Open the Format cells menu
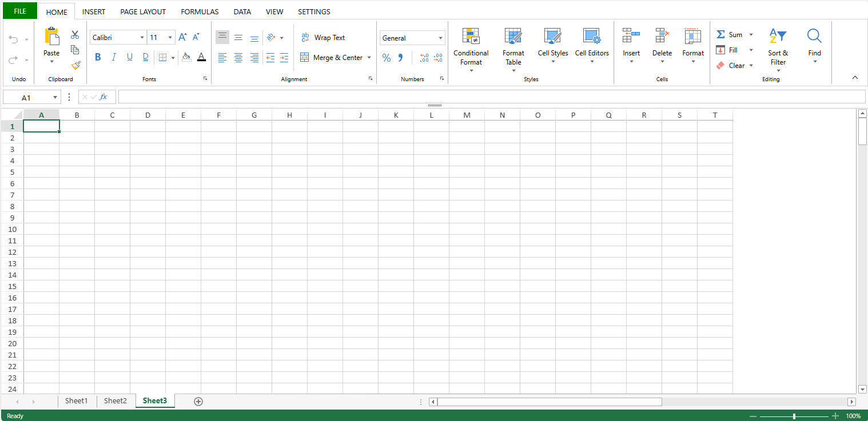The height and width of the screenshot is (421, 868). 693,46
